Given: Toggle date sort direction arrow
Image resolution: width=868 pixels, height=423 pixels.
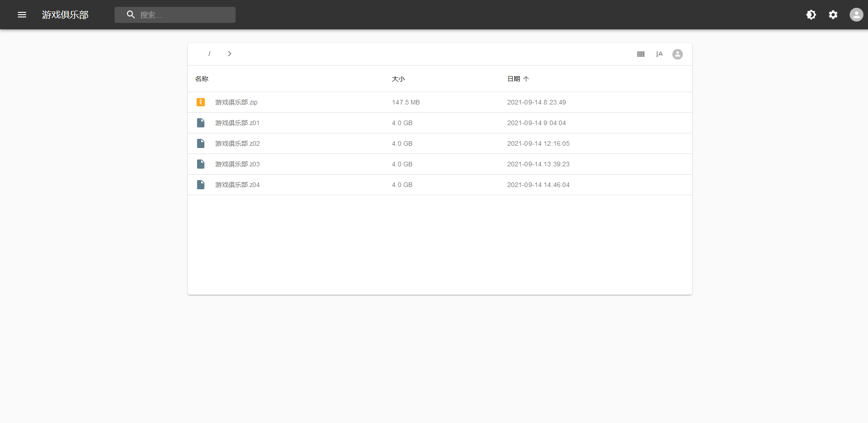Looking at the screenshot, I should pos(526,79).
